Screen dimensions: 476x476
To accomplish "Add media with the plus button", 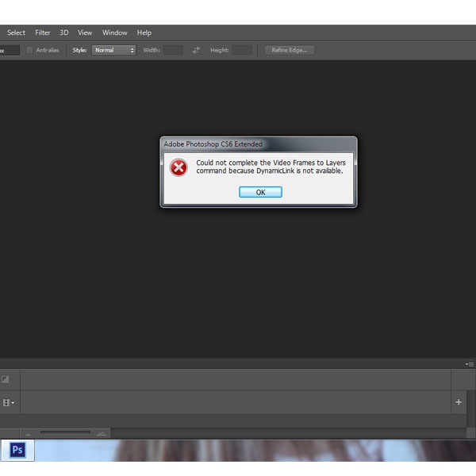I will pos(458,402).
